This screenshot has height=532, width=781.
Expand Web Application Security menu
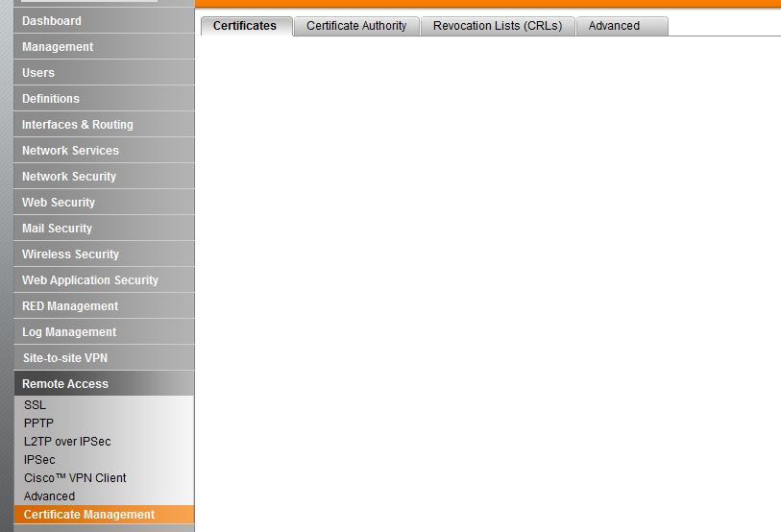click(x=90, y=280)
